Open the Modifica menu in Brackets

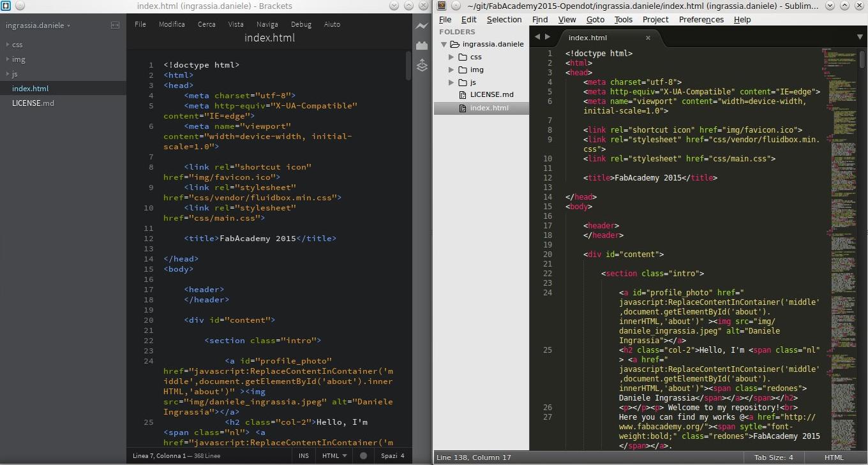click(x=172, y=24)
